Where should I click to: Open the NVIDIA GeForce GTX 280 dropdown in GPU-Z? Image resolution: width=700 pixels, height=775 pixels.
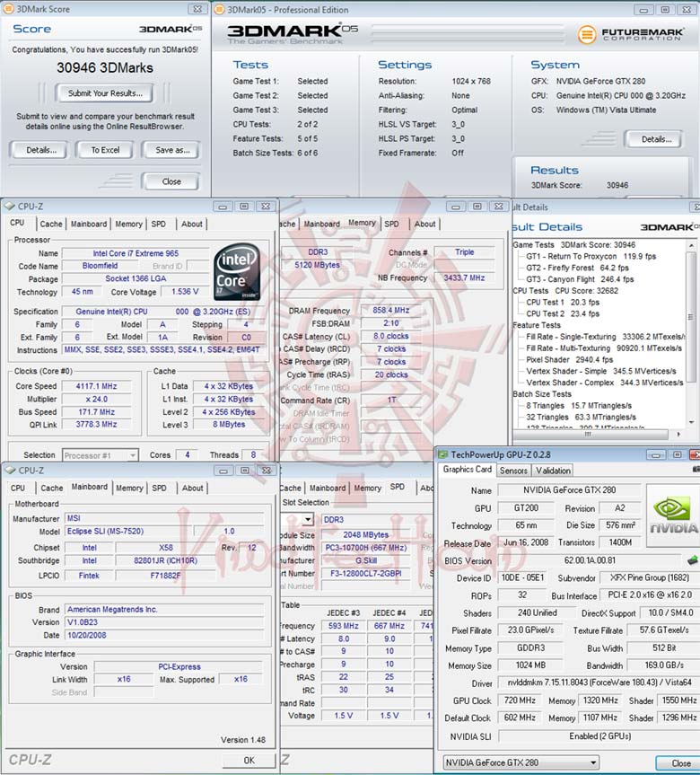521,762
